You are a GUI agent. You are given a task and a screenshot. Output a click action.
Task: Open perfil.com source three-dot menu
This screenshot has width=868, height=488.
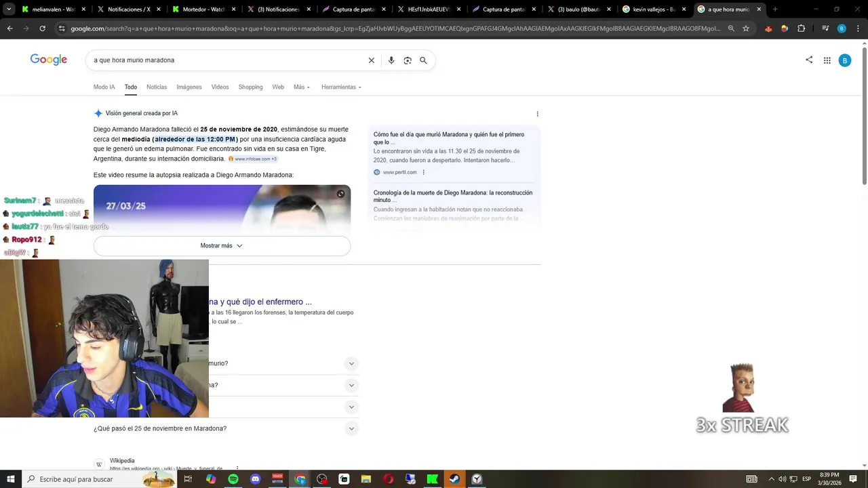[424, 172]
